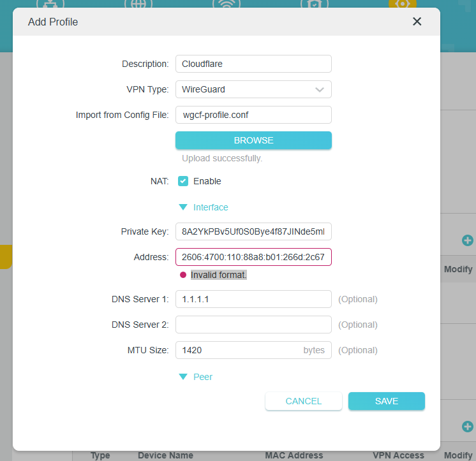Edit DNS Server 1 field
Screen dimensions: 476x461
tap(253, 299)
